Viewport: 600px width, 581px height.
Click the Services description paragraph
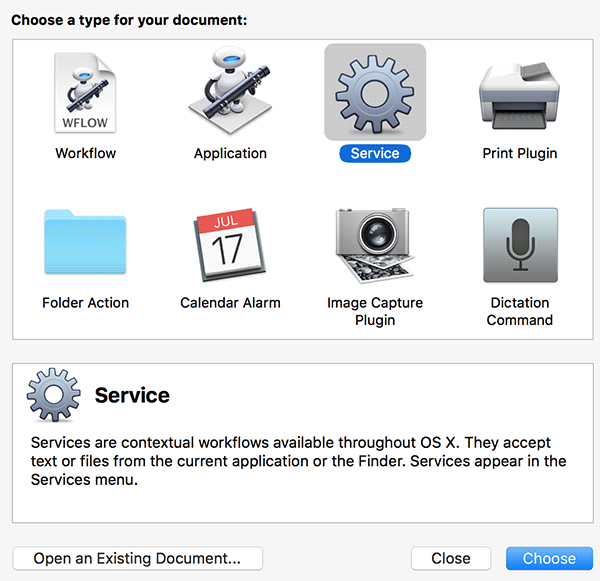pos(298,461)
